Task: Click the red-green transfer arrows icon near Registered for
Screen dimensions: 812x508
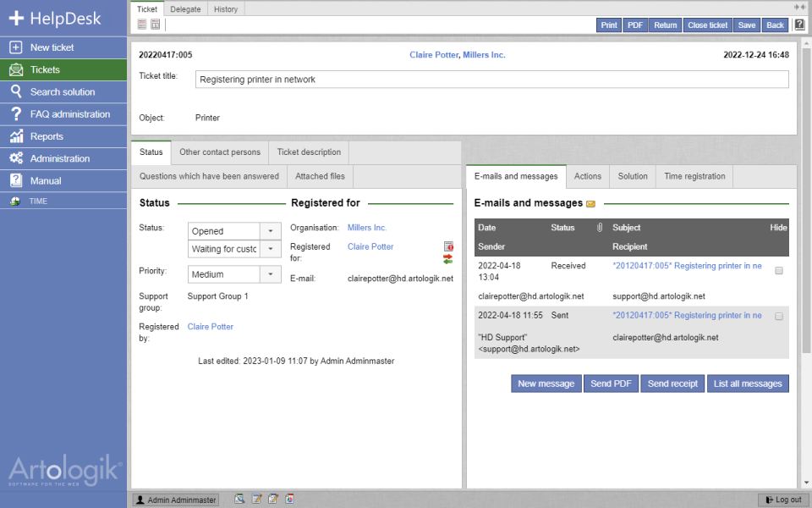Action: click(448, 258)
